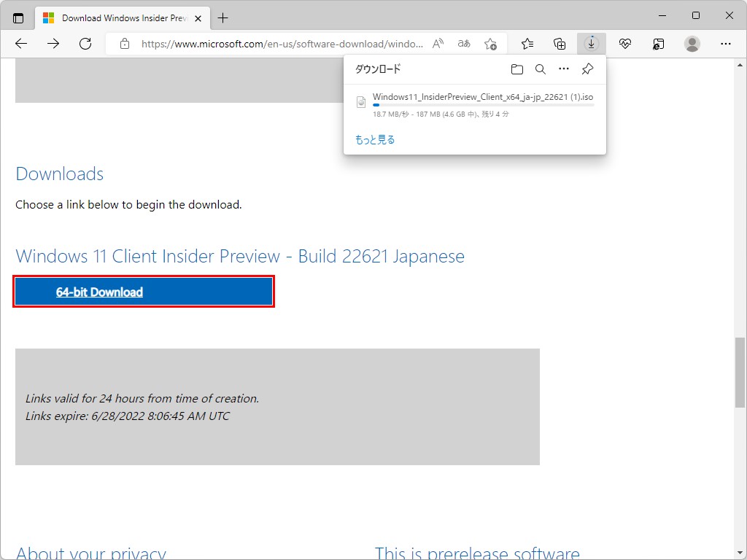Open the Internet Explorer mode icon
The height and width of the screenshot is (560, 747).
point(659,44)
